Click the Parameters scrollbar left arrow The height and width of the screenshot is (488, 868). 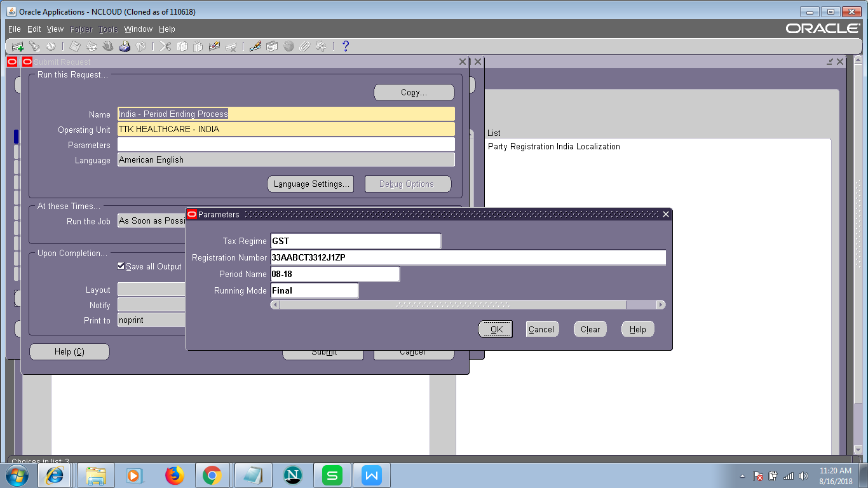[275, 305]
